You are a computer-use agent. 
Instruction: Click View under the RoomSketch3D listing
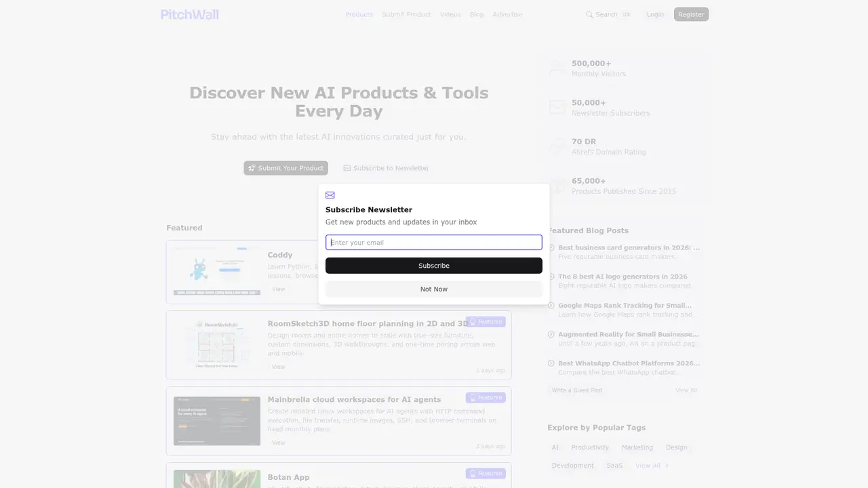[x=278, y=367]
